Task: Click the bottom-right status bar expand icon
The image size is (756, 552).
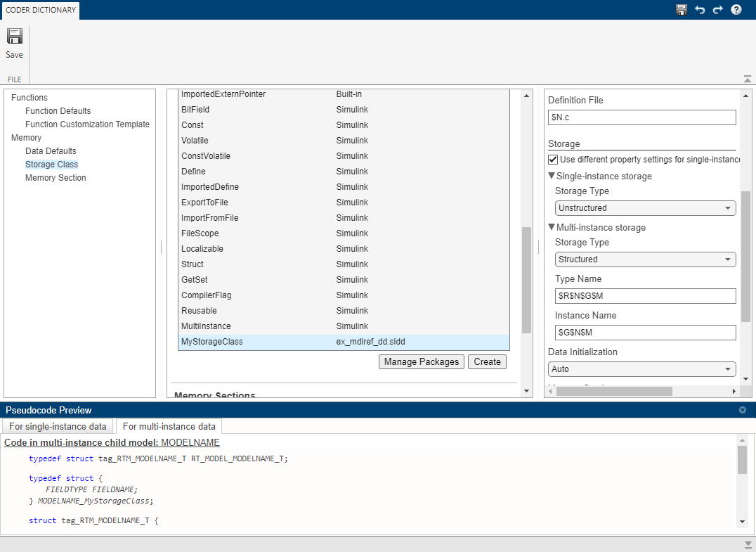Action: [x=748, y=544]
